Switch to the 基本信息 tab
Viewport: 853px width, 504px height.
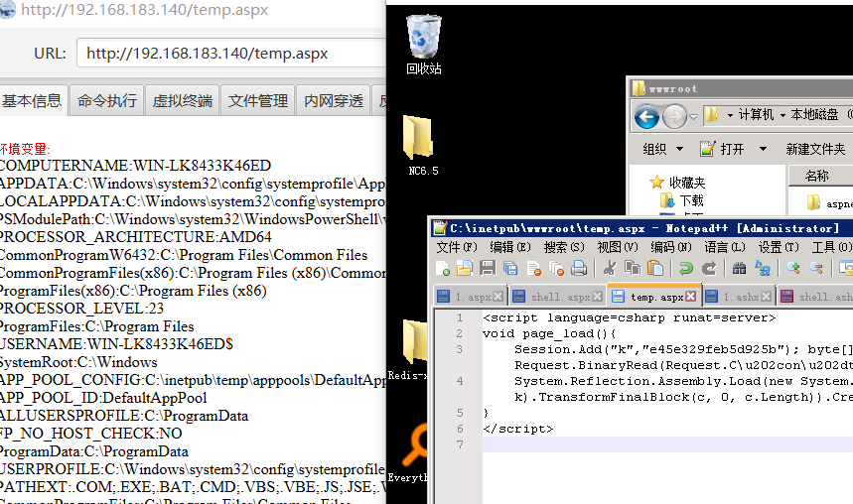tap(32, 101)
